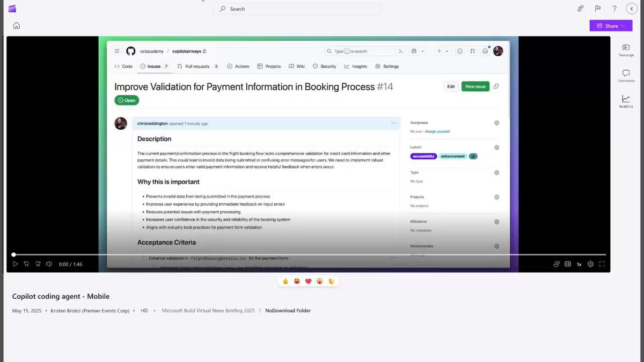644x362 pixels.
Task: React with surprised face emoji
Action: (x=320, y=281)
